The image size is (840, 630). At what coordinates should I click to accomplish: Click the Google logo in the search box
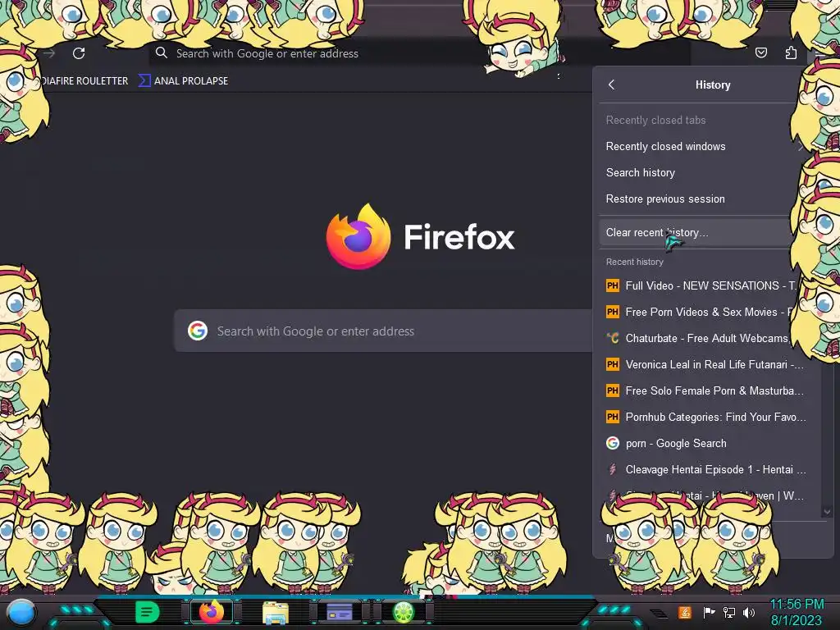[198, 331]
